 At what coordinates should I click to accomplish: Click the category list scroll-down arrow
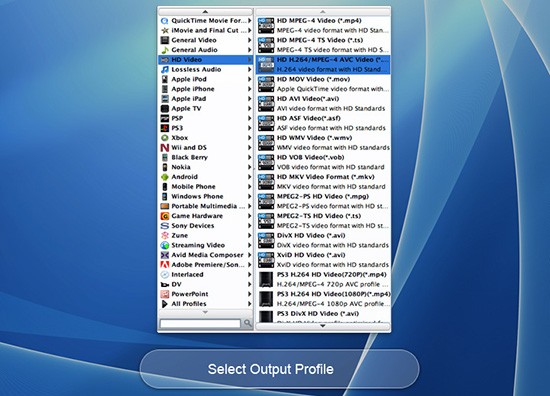pyautogui.click(x=206, y=312)
